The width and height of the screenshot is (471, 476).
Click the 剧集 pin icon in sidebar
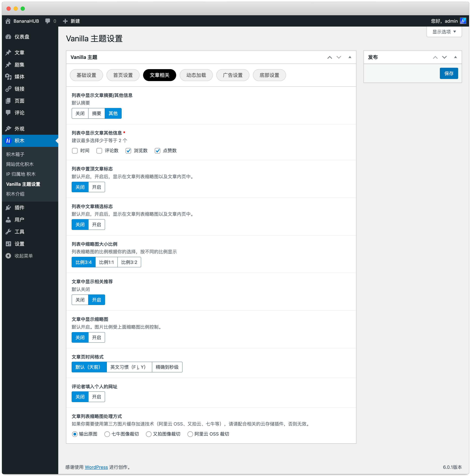click(8, 65)
